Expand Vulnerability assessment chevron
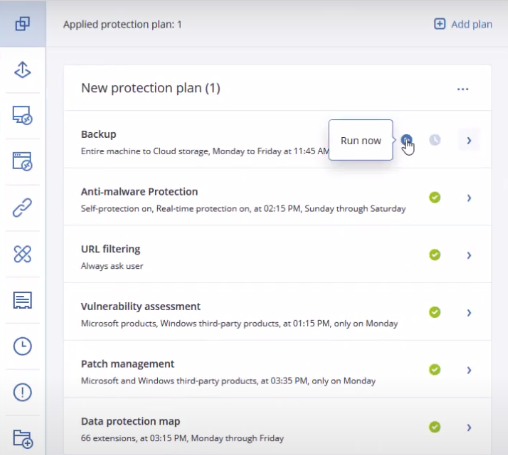Screen dimensions: 508x455 (469, 313)
